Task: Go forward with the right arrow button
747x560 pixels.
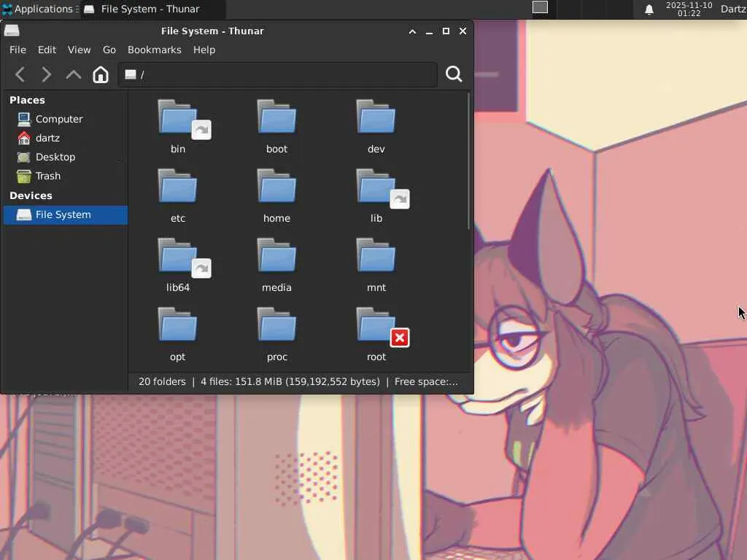Action: 46,75
